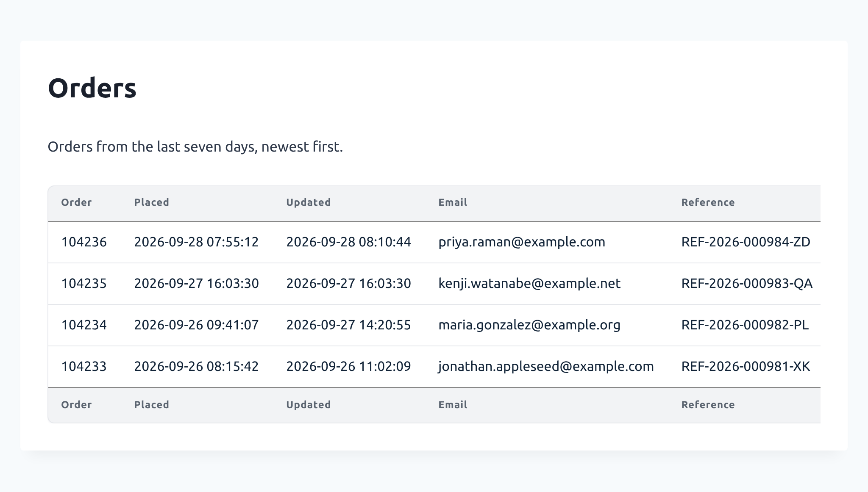This screenshot has width=868, height=492.
Task: Click the top Placed column header
Action: 151,202
